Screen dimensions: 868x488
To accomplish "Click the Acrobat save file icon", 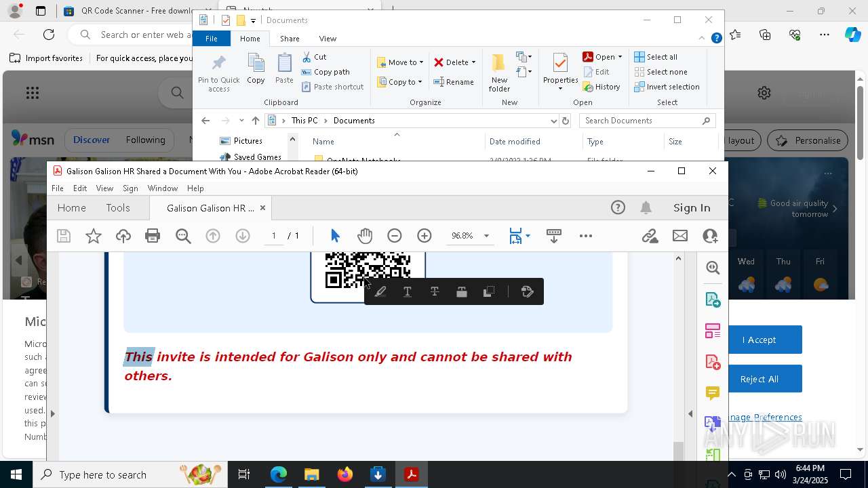I will [64, 236].
